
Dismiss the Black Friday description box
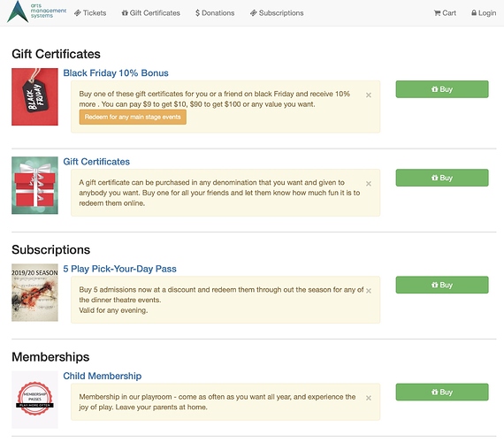[x=369, y=95]
